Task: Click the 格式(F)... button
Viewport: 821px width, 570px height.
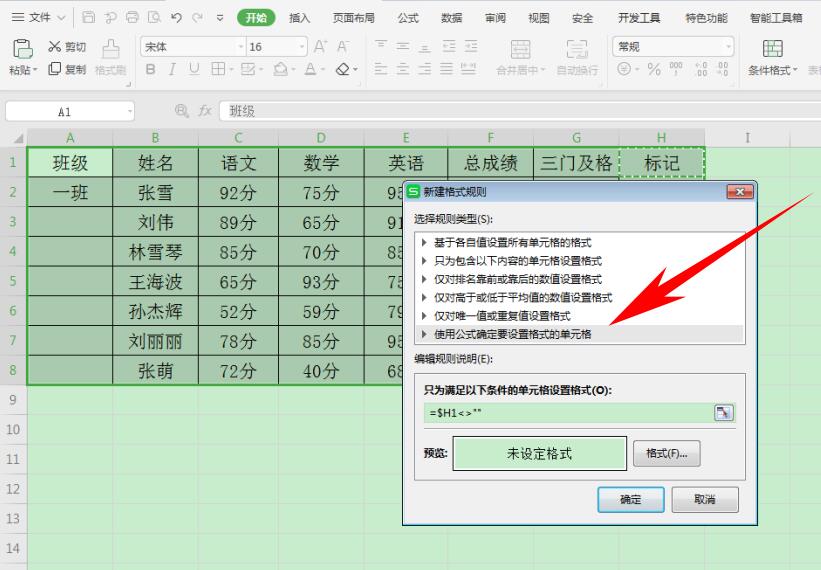Action: 666,453
